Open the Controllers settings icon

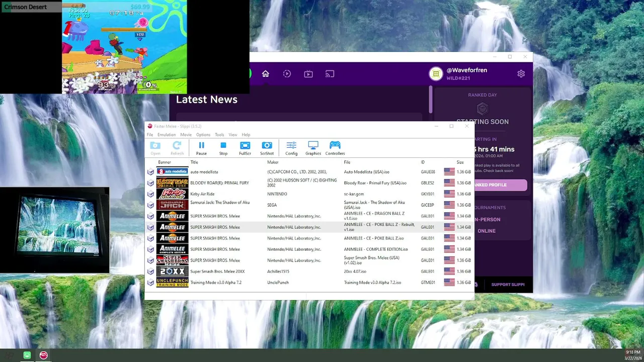[335, 148]
